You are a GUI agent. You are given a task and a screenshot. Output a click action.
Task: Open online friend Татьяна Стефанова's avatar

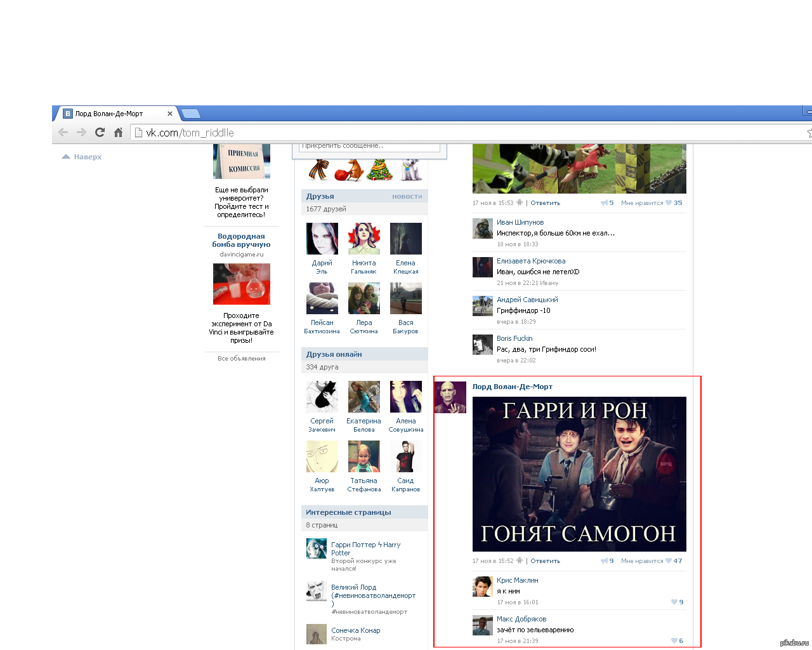[364, 456]
